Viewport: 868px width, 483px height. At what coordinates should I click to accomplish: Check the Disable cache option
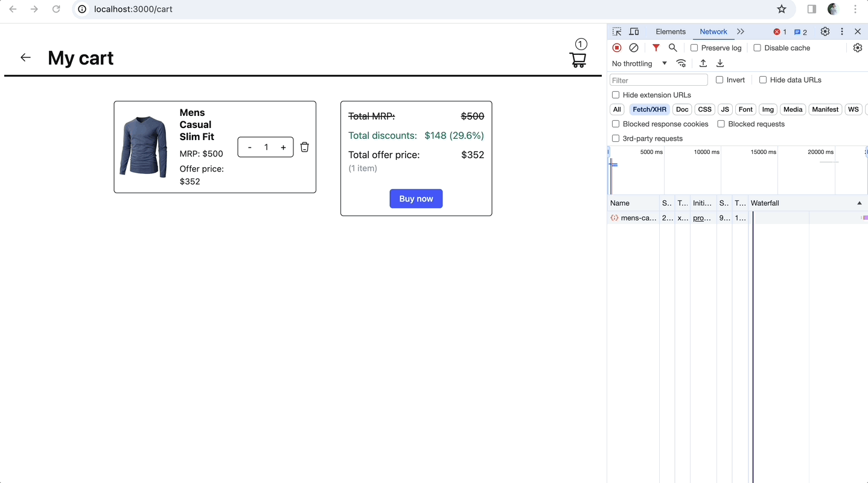coord(757,48)
